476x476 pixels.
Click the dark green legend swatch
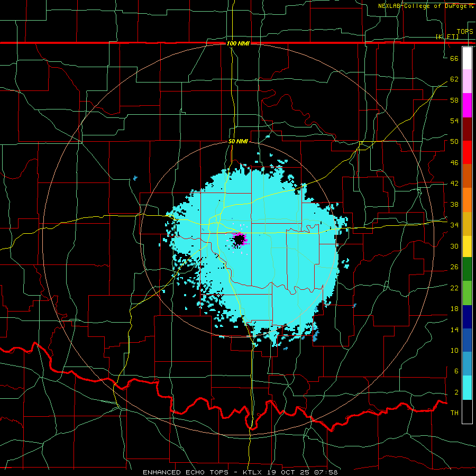point(467,269)
